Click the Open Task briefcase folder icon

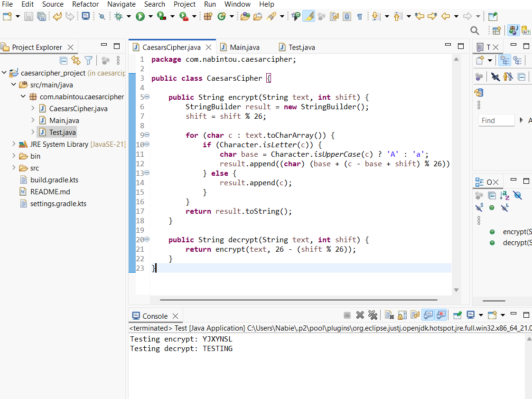pyautogui.click(x=258, y=16)
